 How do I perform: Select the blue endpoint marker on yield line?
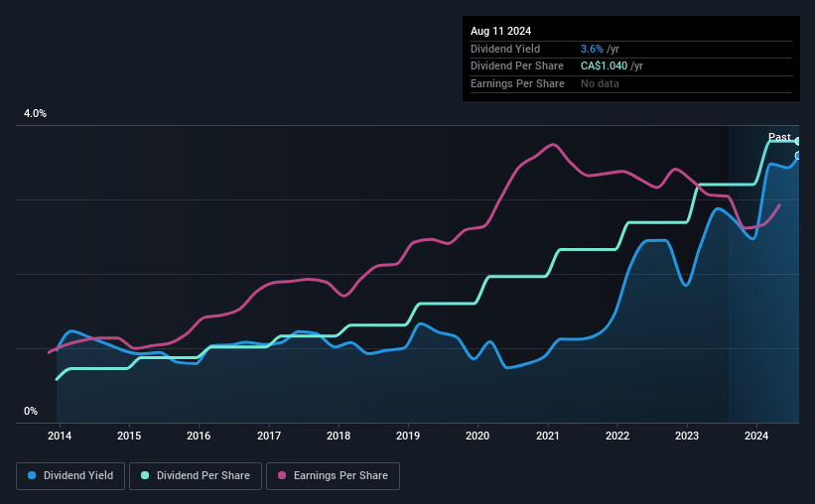coord(797,156)
